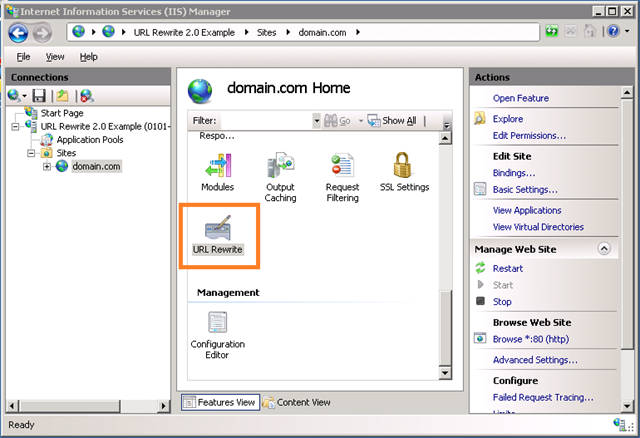
Task: Switch to the Features View tab
Action: tap(220, 402)
